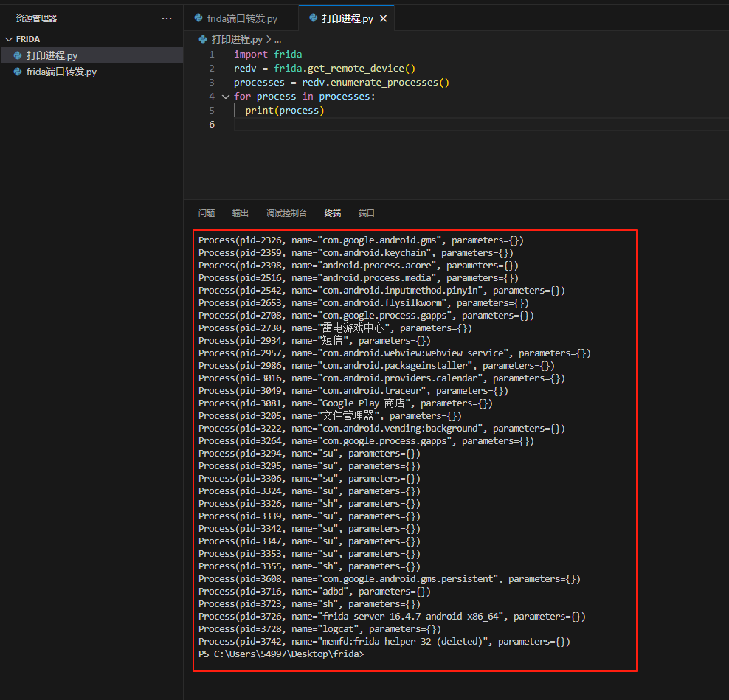Click the terminal prompt PS C:\Users\54997\Desktop\frida>
Image resolution: width=729 pixels, height=700 pixels.
pos(281,654)
